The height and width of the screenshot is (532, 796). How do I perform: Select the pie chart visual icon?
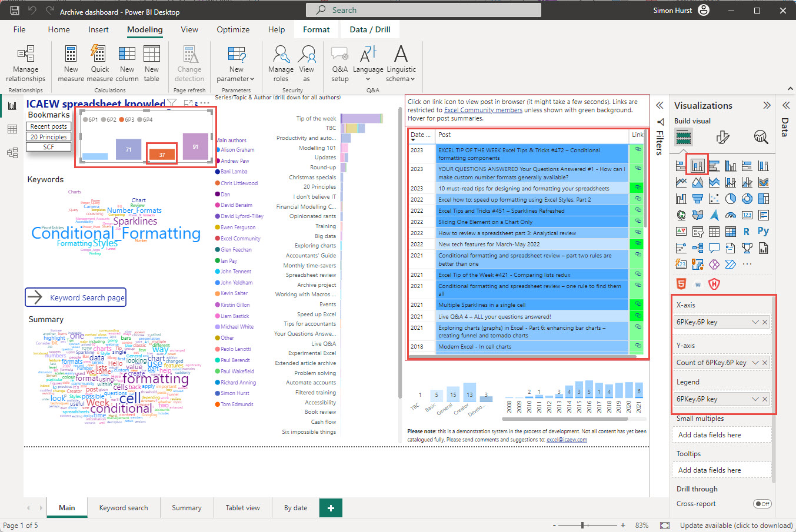tap(730, 199)
